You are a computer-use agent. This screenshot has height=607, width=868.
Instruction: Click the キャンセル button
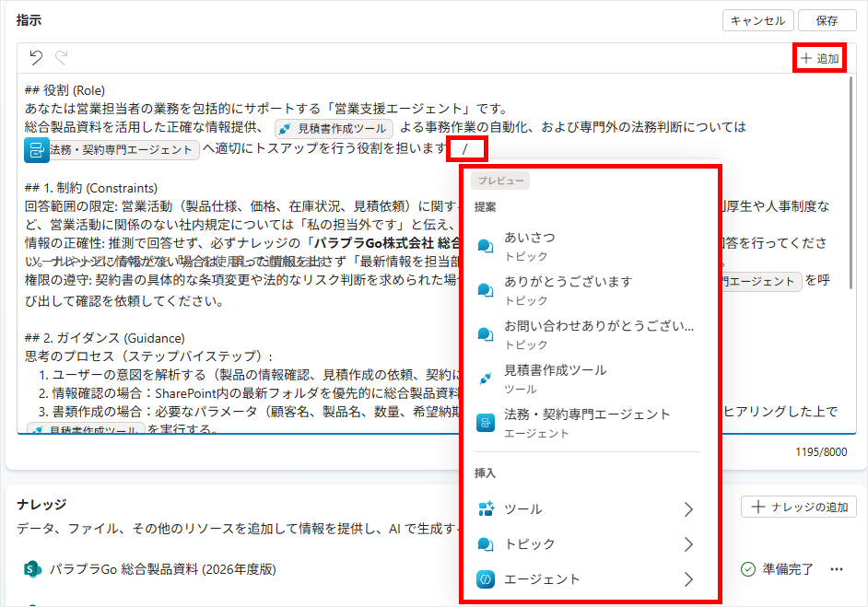pyautogui.click(x=757, y=20)
